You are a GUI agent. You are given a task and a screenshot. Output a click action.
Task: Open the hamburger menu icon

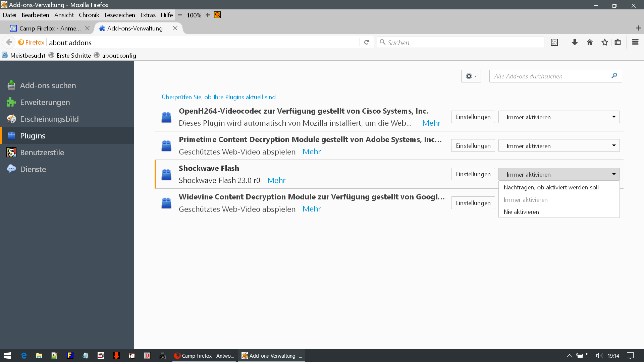[x=635, y=42]
